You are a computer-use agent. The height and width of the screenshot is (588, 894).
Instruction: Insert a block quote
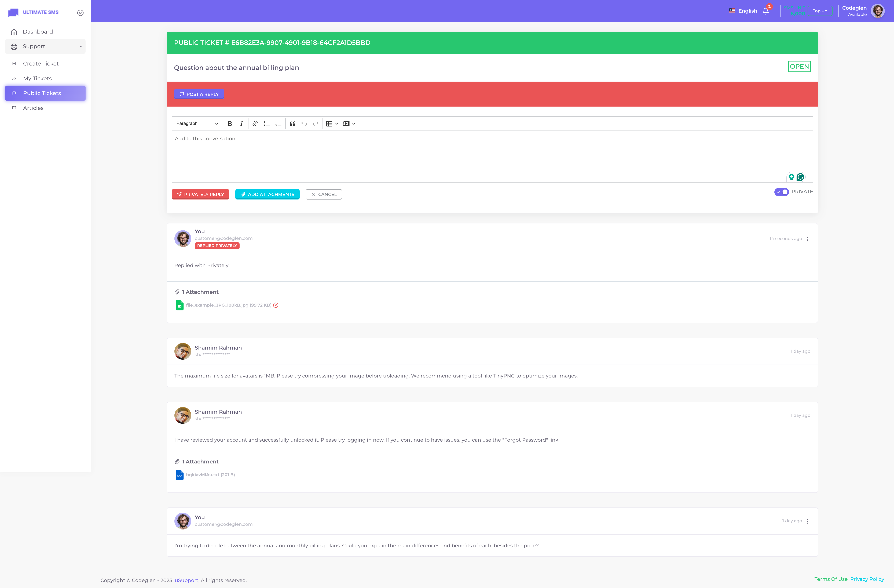pyautogui.click(x=292, y=124)
